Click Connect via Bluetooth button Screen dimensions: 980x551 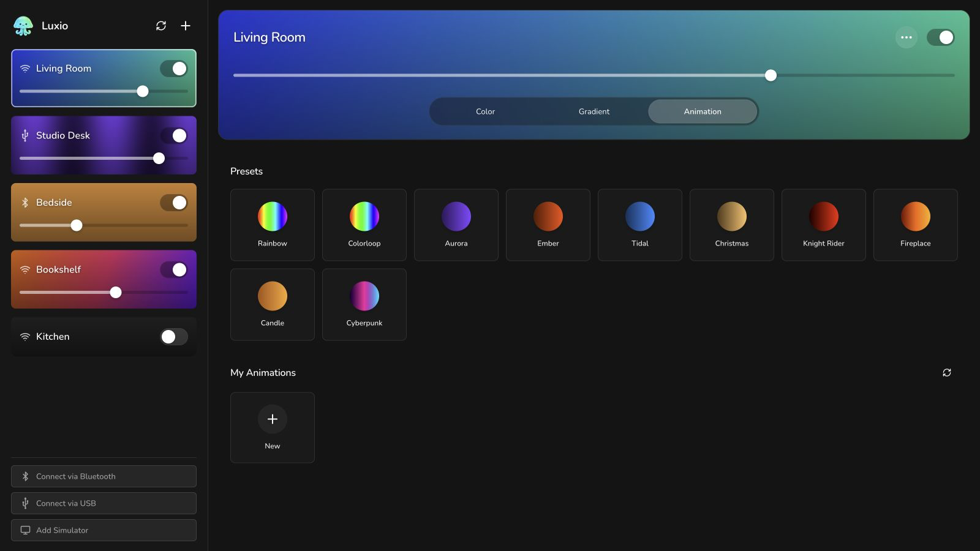coord(104,476)
